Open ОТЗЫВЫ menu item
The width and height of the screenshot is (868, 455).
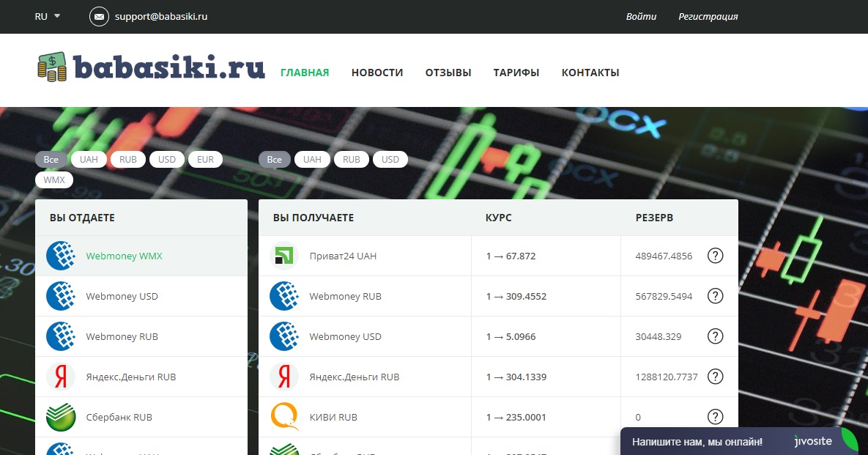(x=448, y=73)
